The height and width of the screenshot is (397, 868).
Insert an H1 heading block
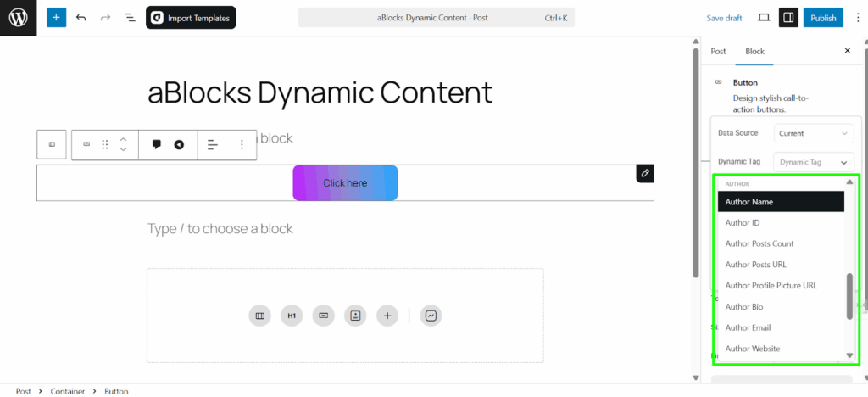tap(292, 316)
